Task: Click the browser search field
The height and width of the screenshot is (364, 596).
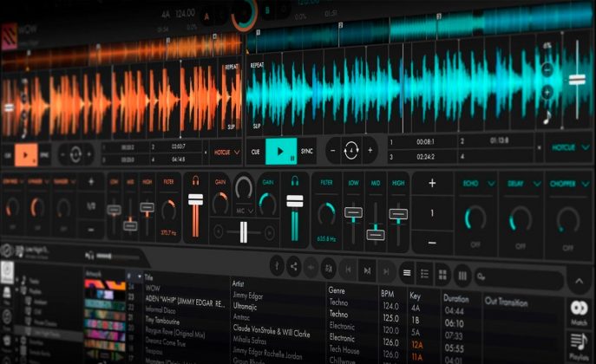Action: coord(520,278)
